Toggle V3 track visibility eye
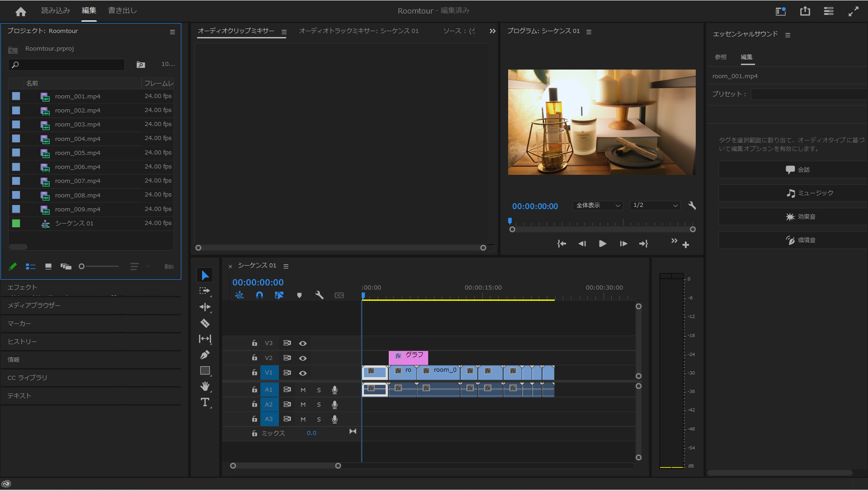The width and height of the screenshot is (868, 491). (x=303, y=343)
